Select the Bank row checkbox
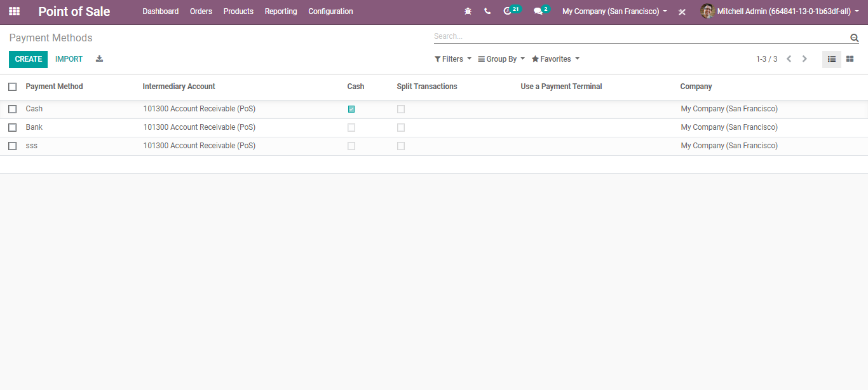This screenshot has height=390, width=868. 12,127
